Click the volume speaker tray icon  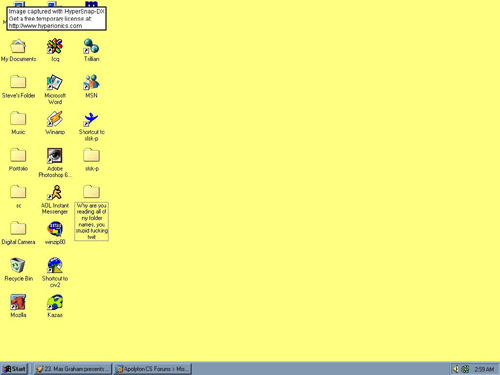point(455,369)
